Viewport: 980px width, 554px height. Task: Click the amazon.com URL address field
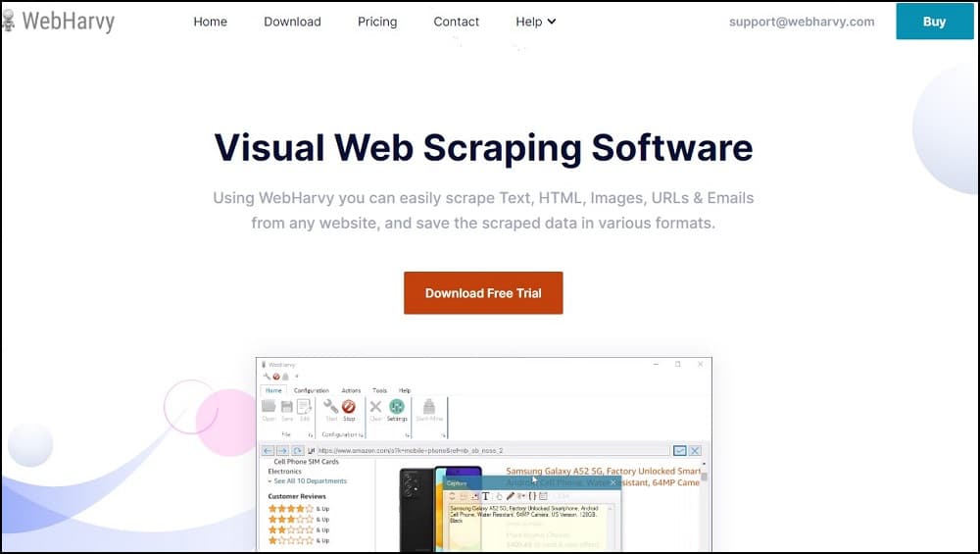pyautogui.click(x=493, y=450)
